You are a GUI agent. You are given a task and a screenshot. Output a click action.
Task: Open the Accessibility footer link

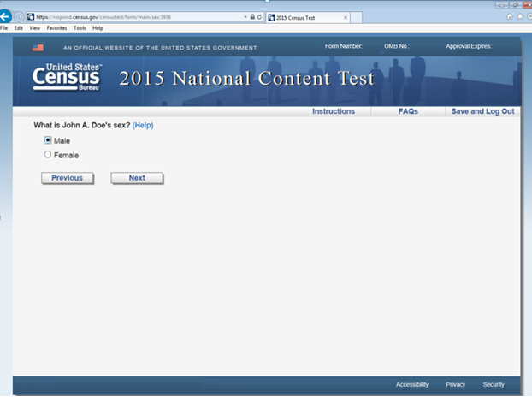click(x=412, y=384)
